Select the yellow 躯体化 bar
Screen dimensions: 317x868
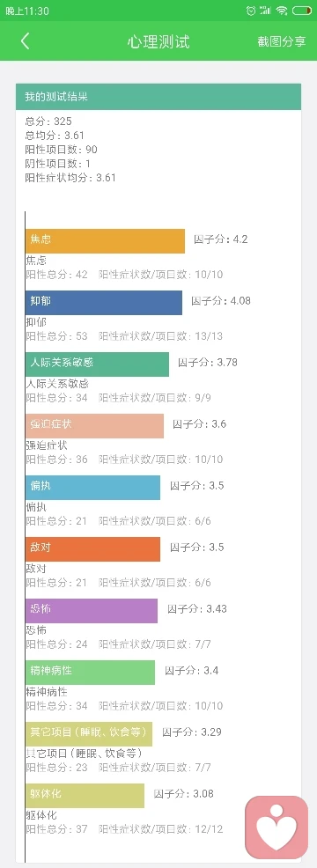(x=85, y=796)
